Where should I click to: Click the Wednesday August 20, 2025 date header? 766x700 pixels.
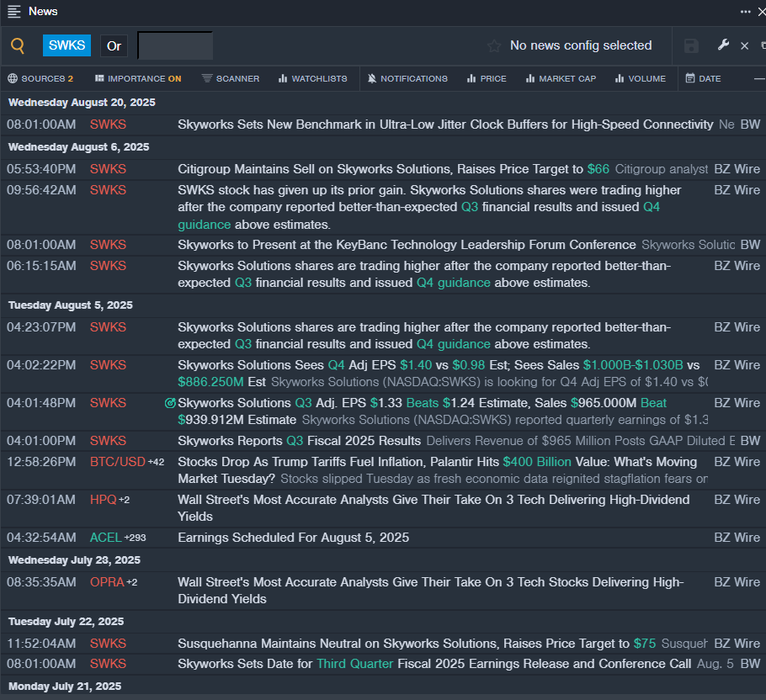coord(82,103)
